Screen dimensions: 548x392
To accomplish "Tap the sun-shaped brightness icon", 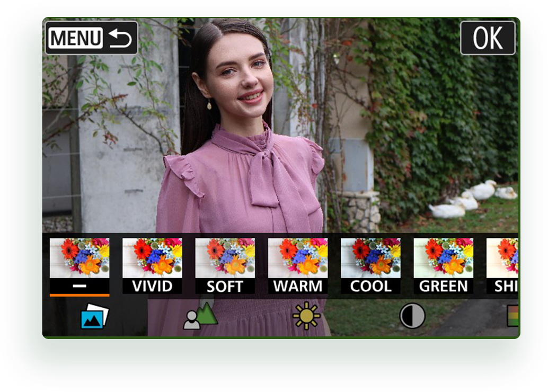I will click(x=306, y=316).
